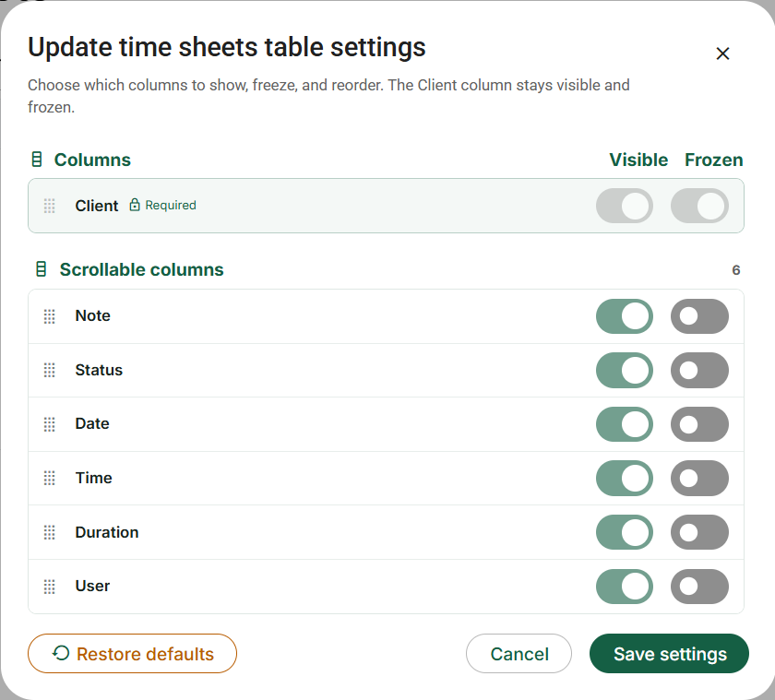Click the Columns section heading icon

click(x=37, y=160)
